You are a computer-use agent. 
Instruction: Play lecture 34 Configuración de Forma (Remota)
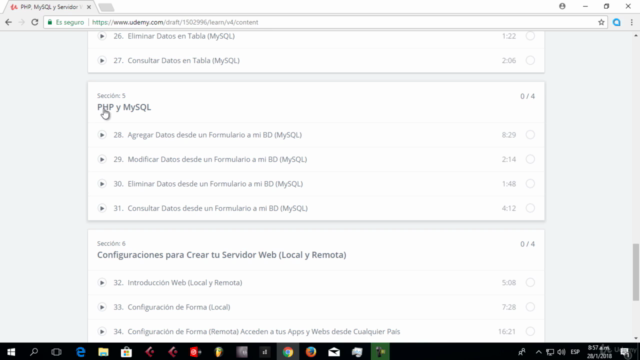pyautogui.click(x=102, y=332)
